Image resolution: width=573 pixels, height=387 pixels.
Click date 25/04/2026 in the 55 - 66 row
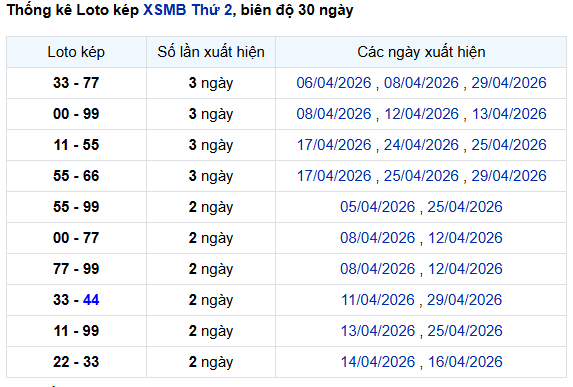click(421, 176)
